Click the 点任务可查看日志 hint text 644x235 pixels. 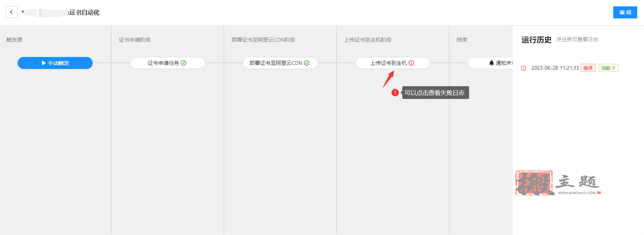tap(577, 39)
